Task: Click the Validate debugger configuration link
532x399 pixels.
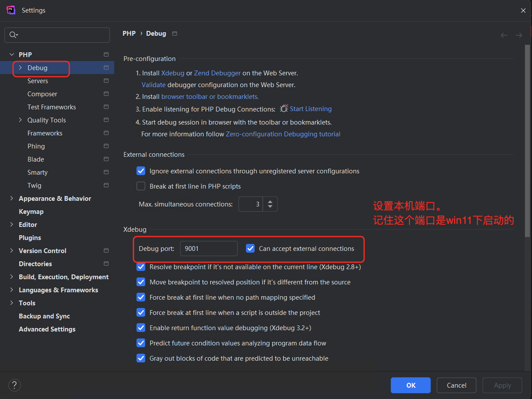Action: [x=153, y=85]
